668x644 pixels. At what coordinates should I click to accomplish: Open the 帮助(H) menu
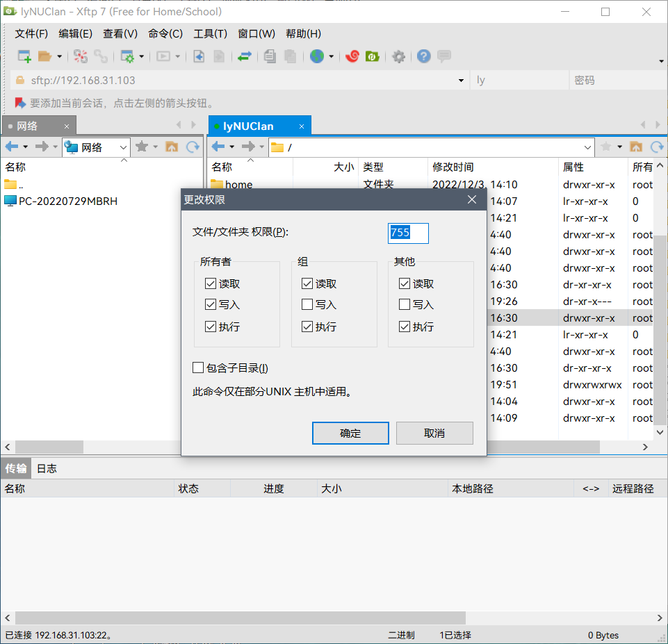point(303,33)
